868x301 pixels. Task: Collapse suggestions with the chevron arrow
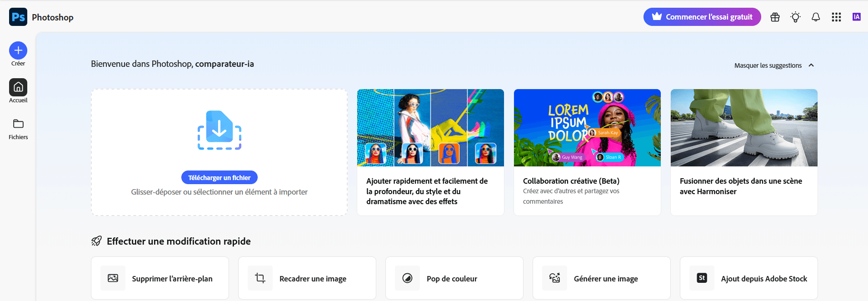coord(811,65)
